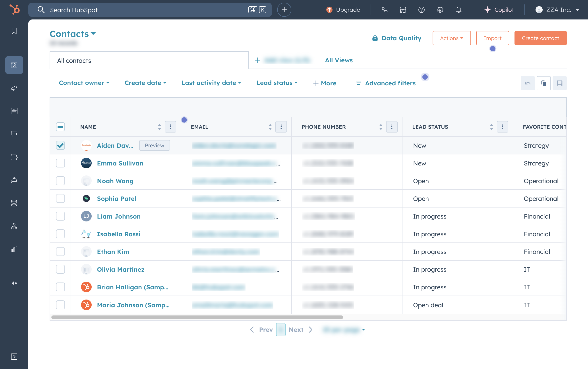Open NAME column options menu

(170, 127)
